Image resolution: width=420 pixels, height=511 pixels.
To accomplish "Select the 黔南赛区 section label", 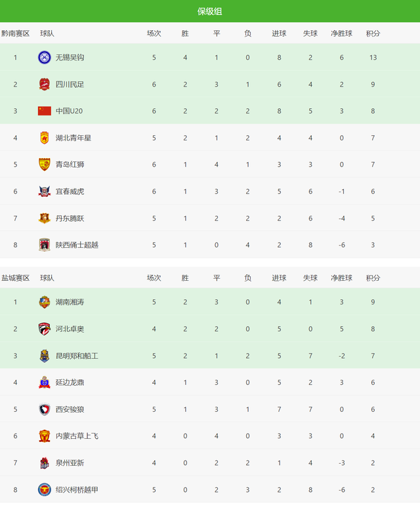I will [x=15, y=33].
